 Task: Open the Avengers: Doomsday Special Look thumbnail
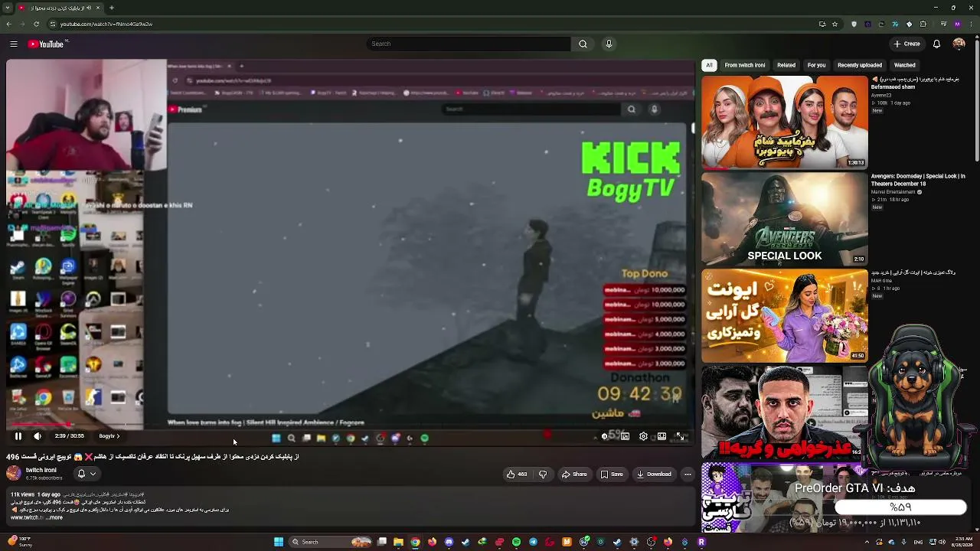pyautogui.click(x=785, y=220)
